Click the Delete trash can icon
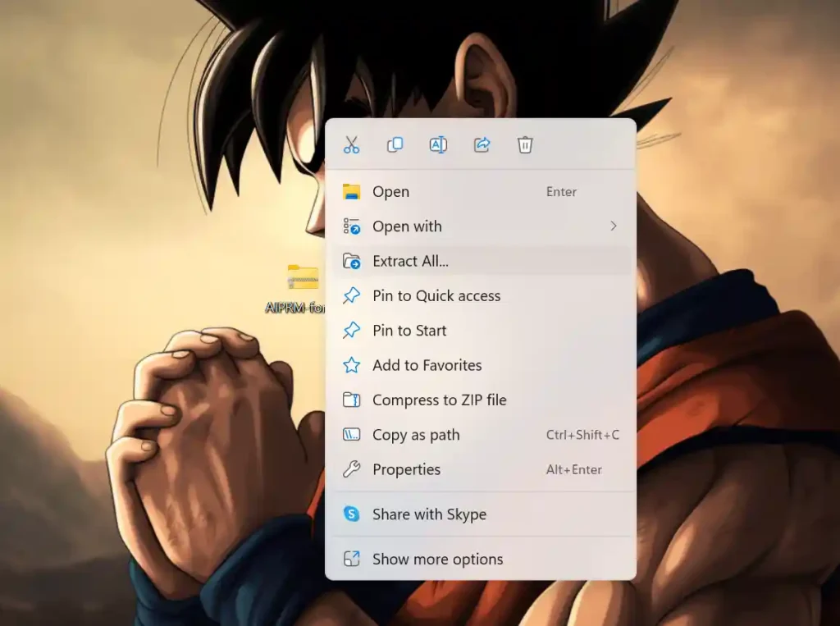Screen dimensions: 840x626 [x=525, y=144]
